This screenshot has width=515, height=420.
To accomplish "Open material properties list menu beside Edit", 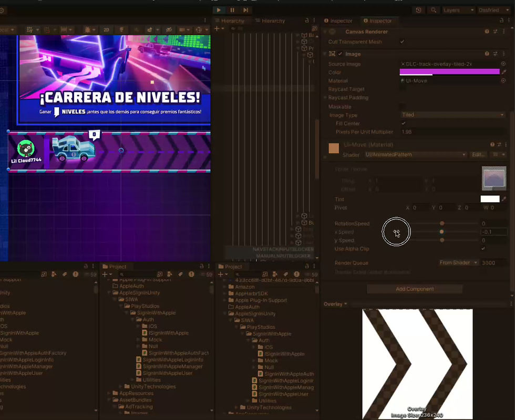I will point(498,154).
